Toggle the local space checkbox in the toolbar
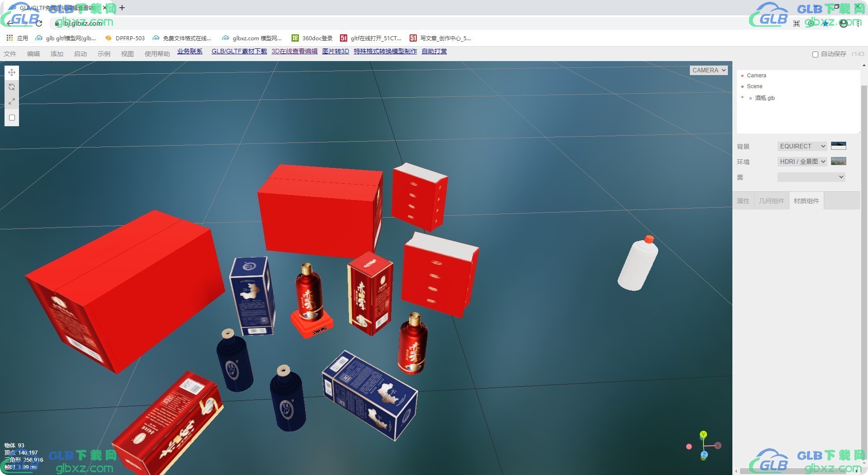 coord(12,118)
